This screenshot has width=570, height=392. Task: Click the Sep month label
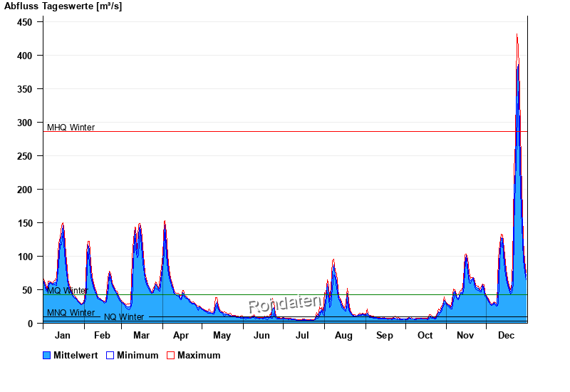pos(384,336)
